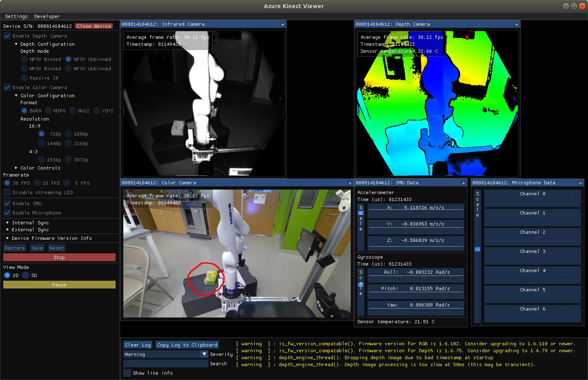The image size is (588, 380).
Task: Collapse the Color Configuration section
Action: coord(16,96)
